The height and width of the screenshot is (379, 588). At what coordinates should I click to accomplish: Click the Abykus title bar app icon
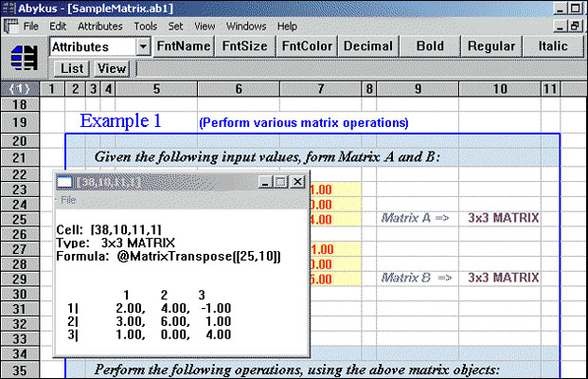[x=9, y=8]
